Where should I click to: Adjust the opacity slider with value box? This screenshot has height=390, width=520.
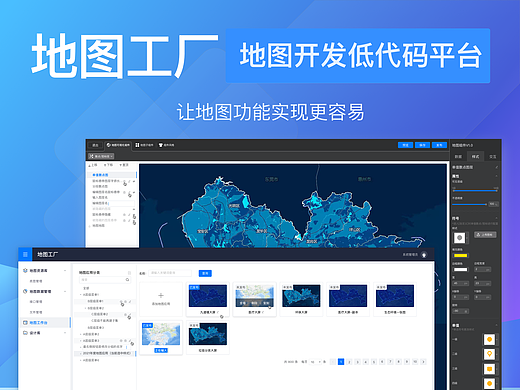click(x=469, y=204)
